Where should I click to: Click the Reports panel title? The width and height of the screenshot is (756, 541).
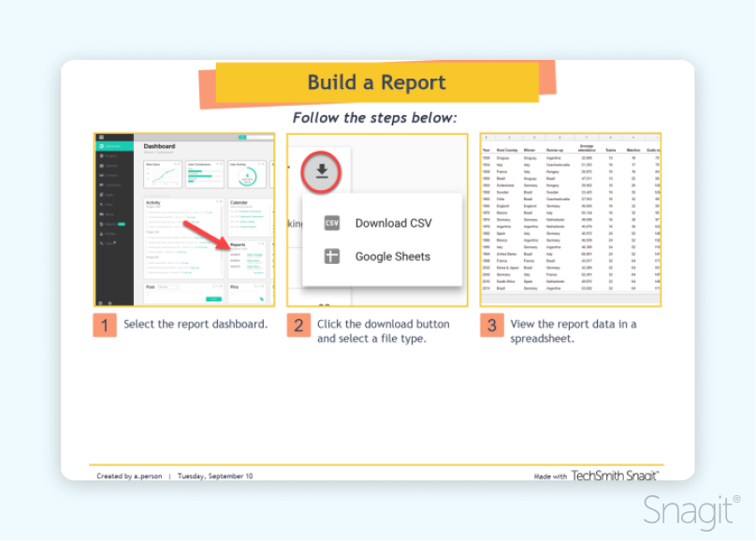[x=238, y=245]
